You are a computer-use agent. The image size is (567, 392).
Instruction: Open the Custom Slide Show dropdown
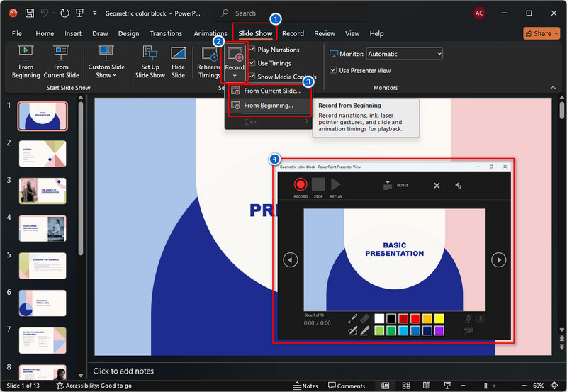coord(106,62)
